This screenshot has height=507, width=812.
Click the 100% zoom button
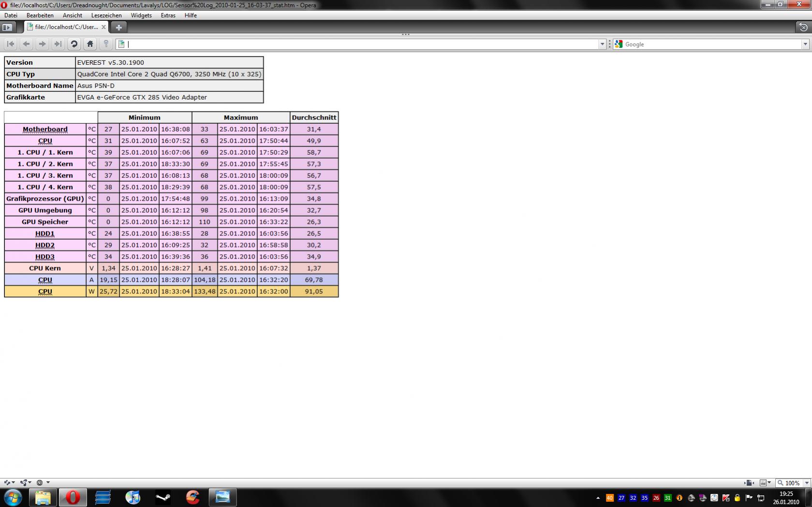click(x=789, y=483)
